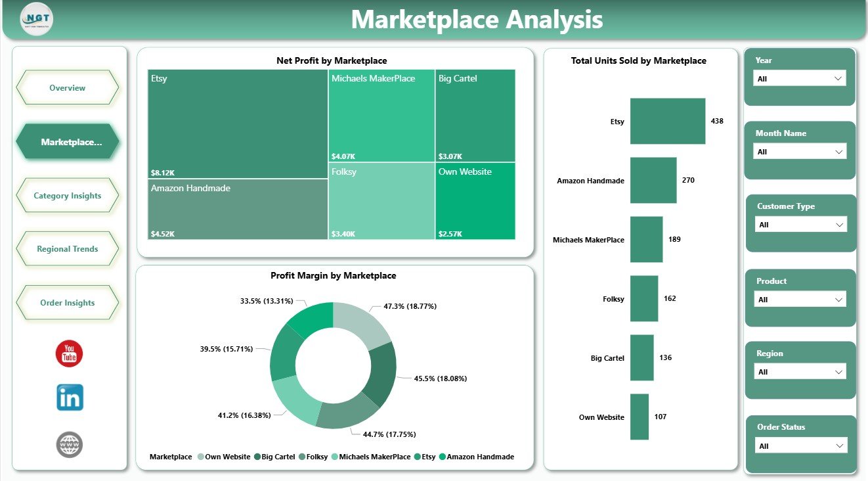
Task: Click the Own Website axis label in bar chart
Action: 601,417
